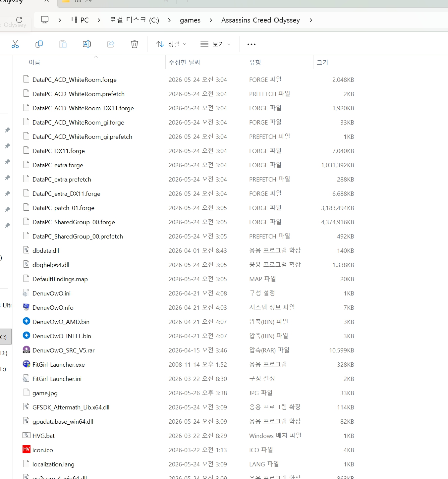Image resolution: width=448 pixels, height=479 pixels.
Task: Expand the chevron after 내 PC
Action: (99, 20)
